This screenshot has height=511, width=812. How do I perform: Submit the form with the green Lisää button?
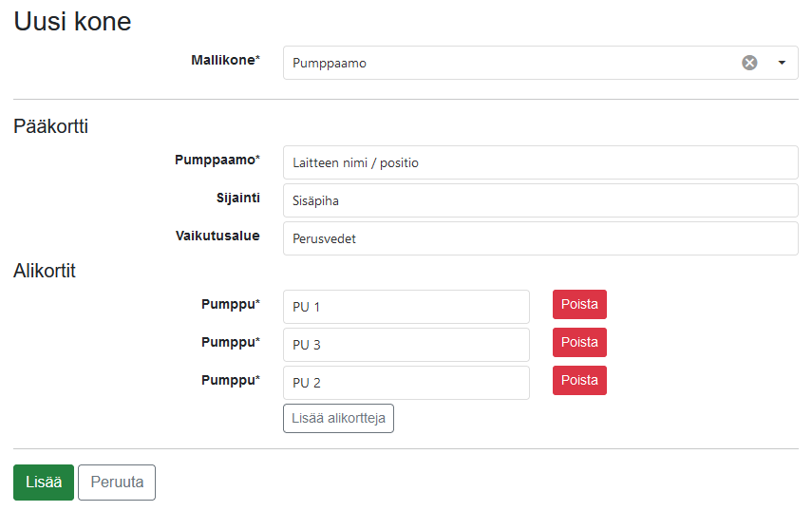tap(44, 483)
